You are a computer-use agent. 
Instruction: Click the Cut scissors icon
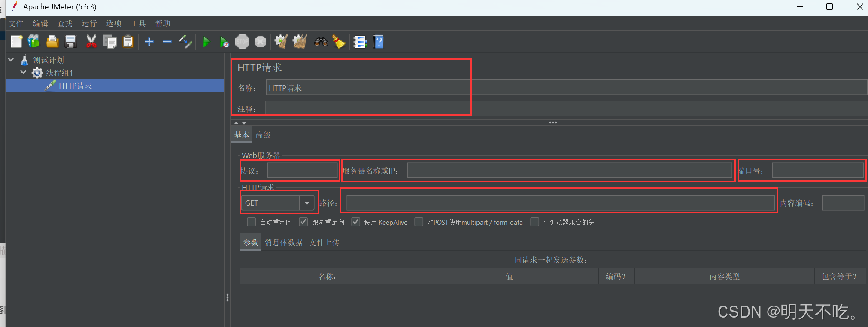(x=91, y=42)
